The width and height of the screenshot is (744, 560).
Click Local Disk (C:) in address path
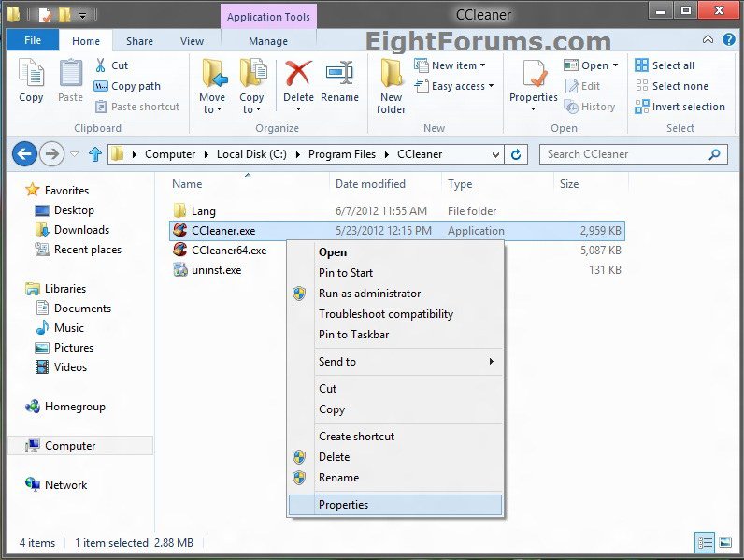coord(251,154)
